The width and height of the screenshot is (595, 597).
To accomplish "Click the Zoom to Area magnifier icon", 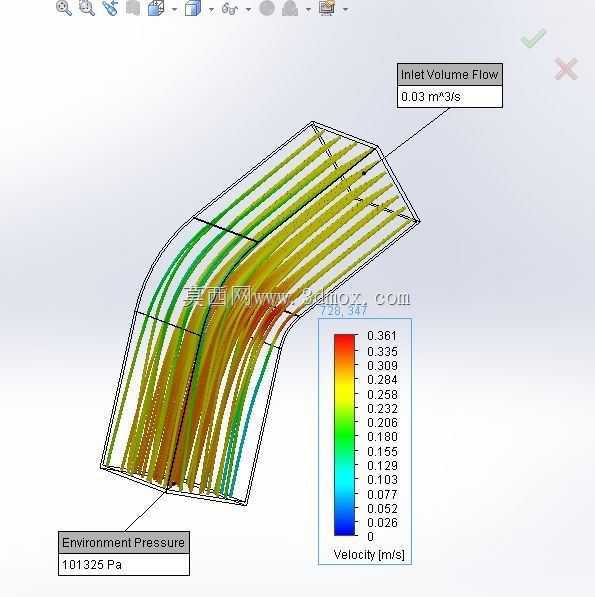I will 87,8.
